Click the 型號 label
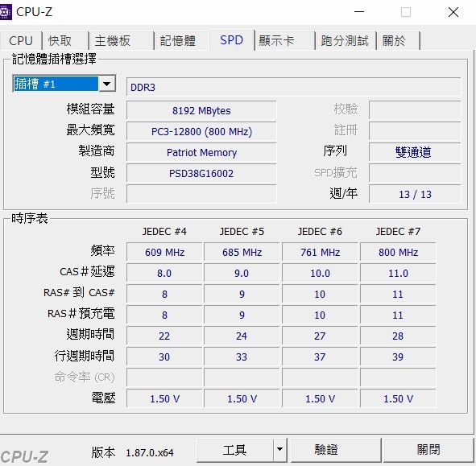 tap(102, 172)
